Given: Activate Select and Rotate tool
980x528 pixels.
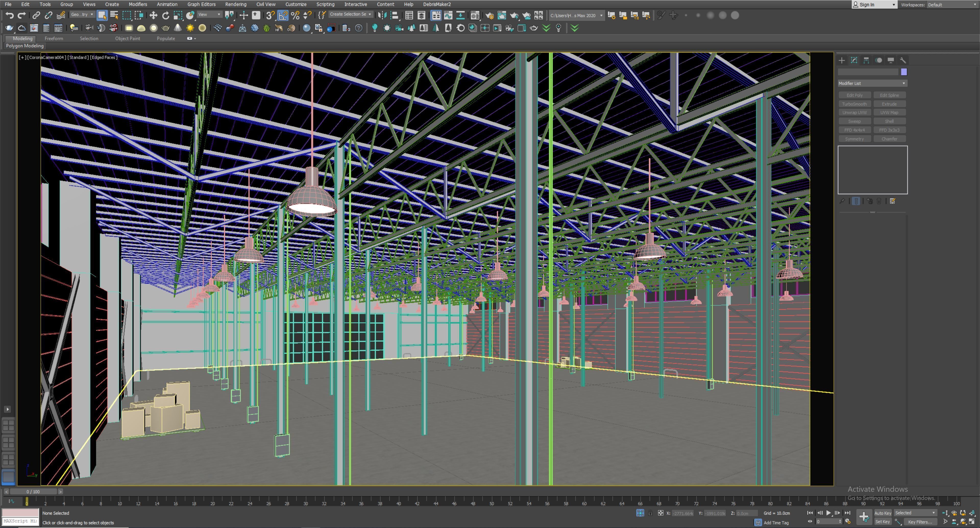Looking at the screenshot, I should 165,15.
